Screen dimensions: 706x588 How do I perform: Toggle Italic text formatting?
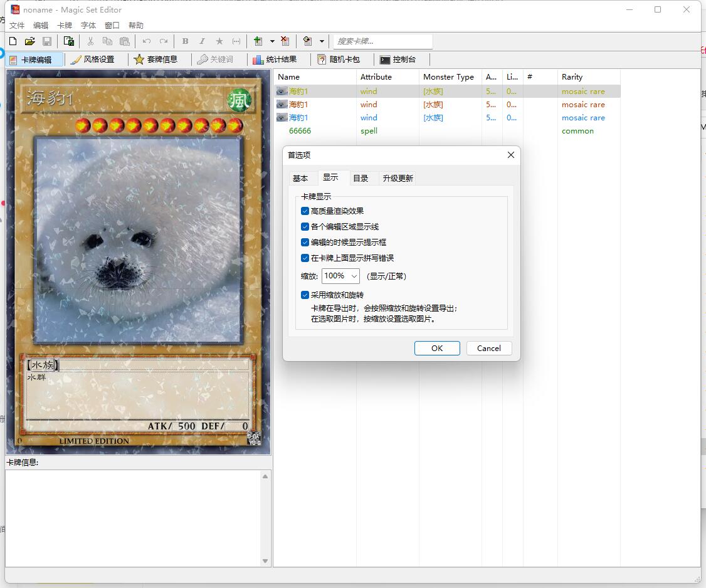click(x=202, y=41)
